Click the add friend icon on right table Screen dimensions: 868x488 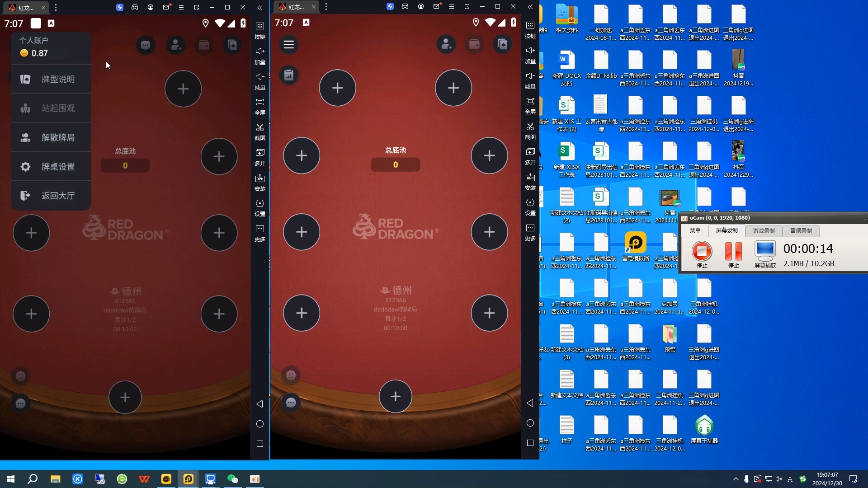click(446, 44)
